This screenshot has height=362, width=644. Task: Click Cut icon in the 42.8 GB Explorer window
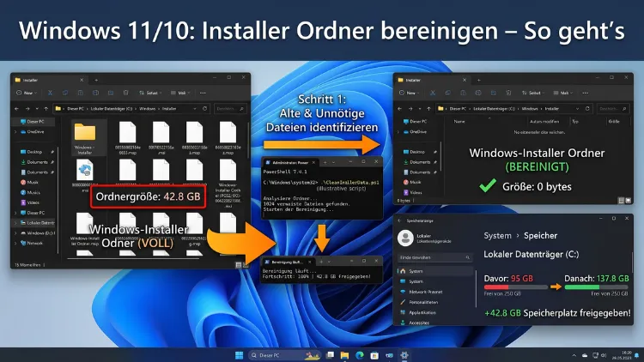click(x=50, y=93)
